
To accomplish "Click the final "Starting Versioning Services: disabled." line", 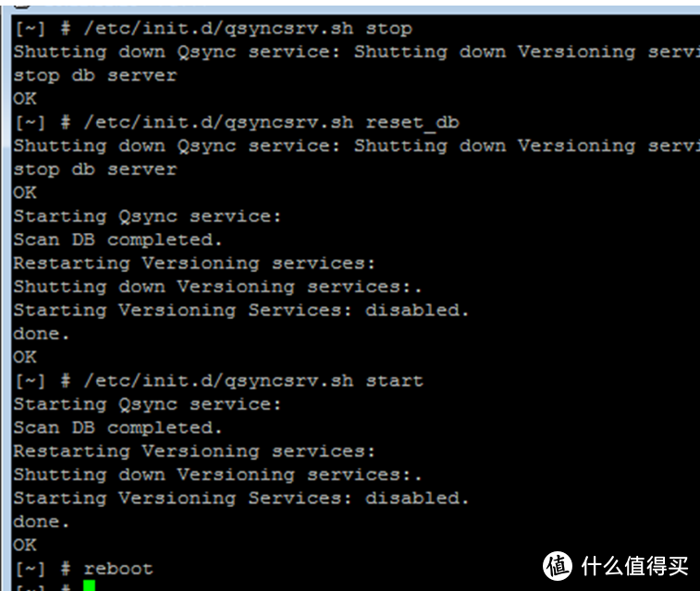I will tap(241, 498).
